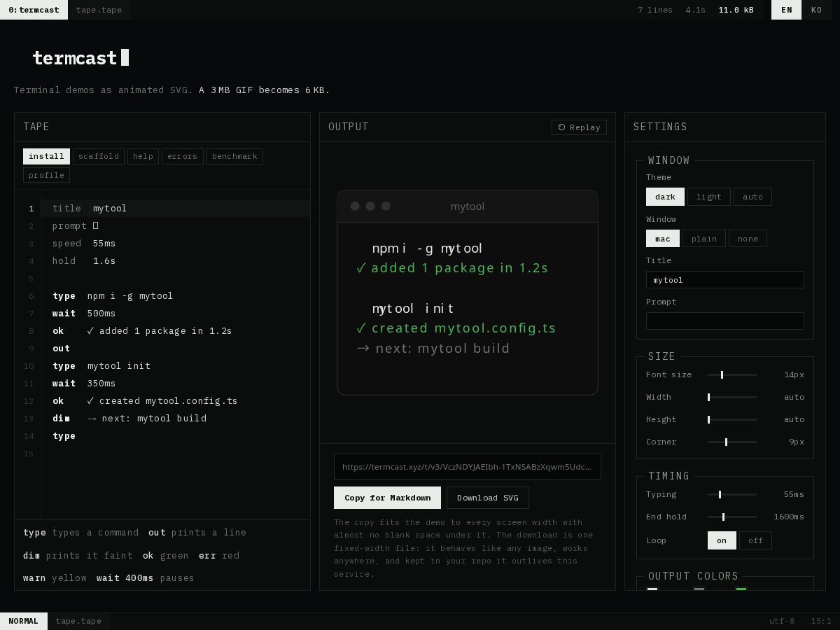Click tape.tape filename in bottom status bar

pos(78,621)
